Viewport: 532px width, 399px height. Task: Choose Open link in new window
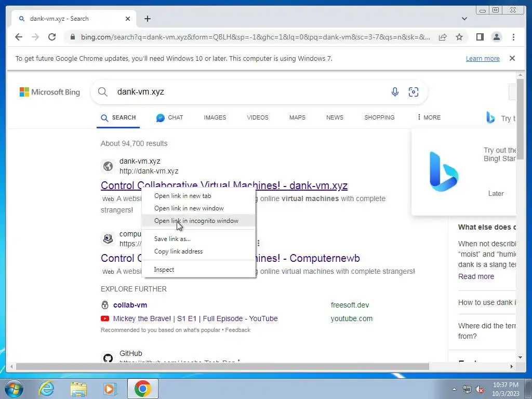click(199, 208)
